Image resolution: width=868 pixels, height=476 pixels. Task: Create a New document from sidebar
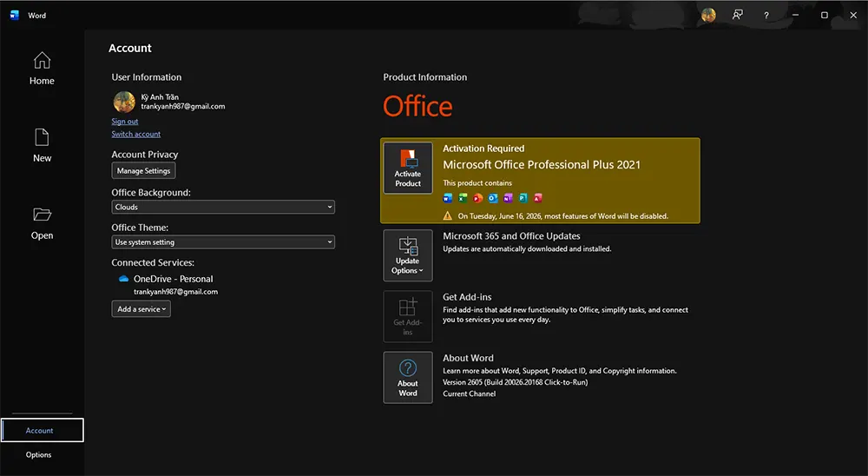coord(42,146)
